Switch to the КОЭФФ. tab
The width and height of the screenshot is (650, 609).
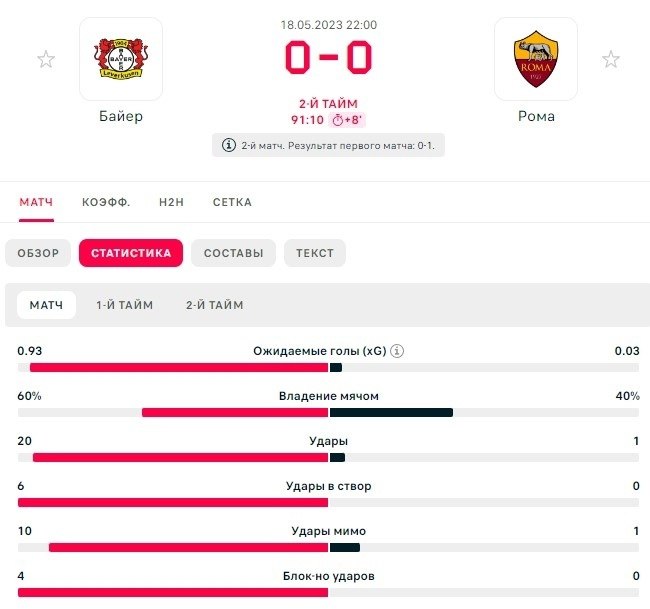pyautogui.click(x=106, y=202)
